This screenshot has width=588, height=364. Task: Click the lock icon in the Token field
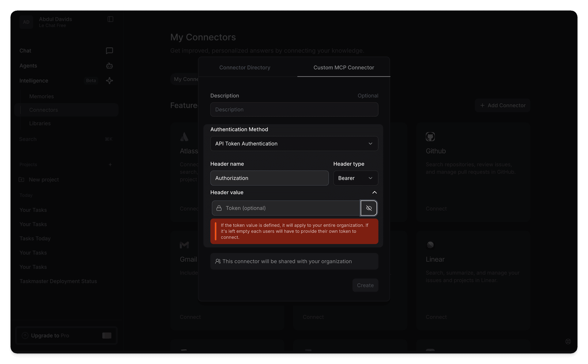(x=219, y=208)
